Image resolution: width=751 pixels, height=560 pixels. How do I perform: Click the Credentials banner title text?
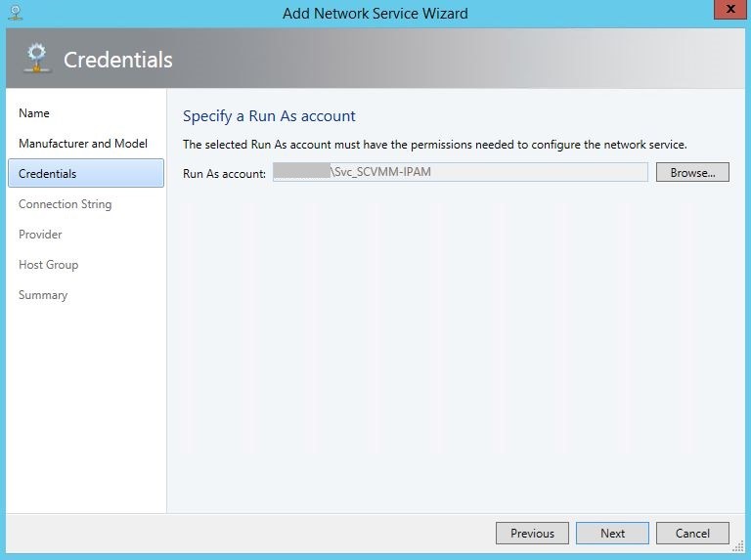click(117, 60)
